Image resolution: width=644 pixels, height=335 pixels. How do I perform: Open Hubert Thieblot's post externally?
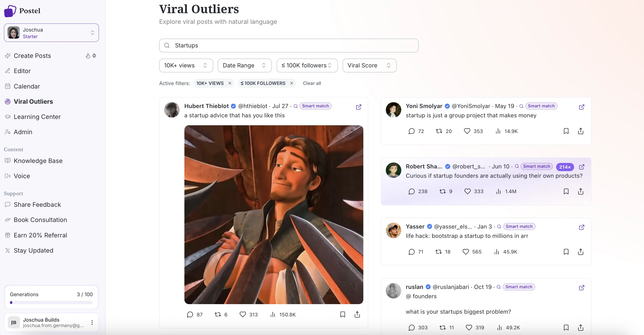(359, 107)
